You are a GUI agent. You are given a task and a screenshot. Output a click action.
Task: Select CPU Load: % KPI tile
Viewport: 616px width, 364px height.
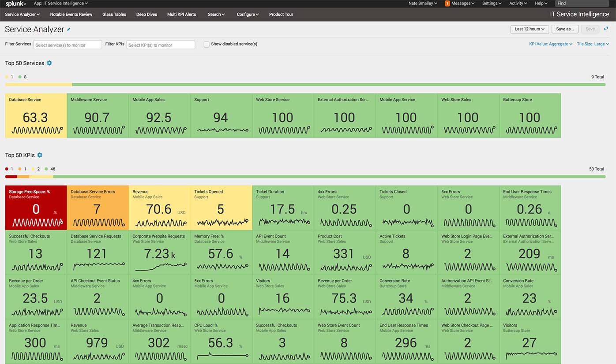(x=221, y=342)
